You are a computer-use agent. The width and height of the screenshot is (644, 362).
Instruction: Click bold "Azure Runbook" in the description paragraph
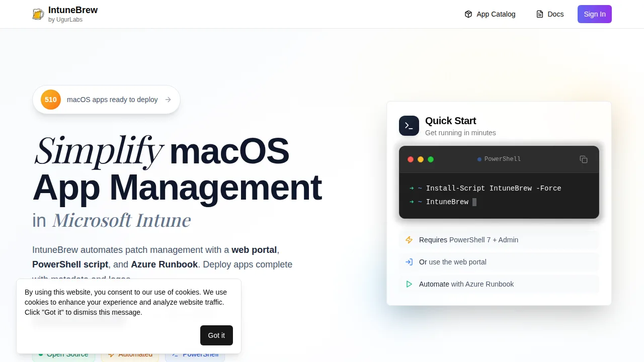pos(165,264)
